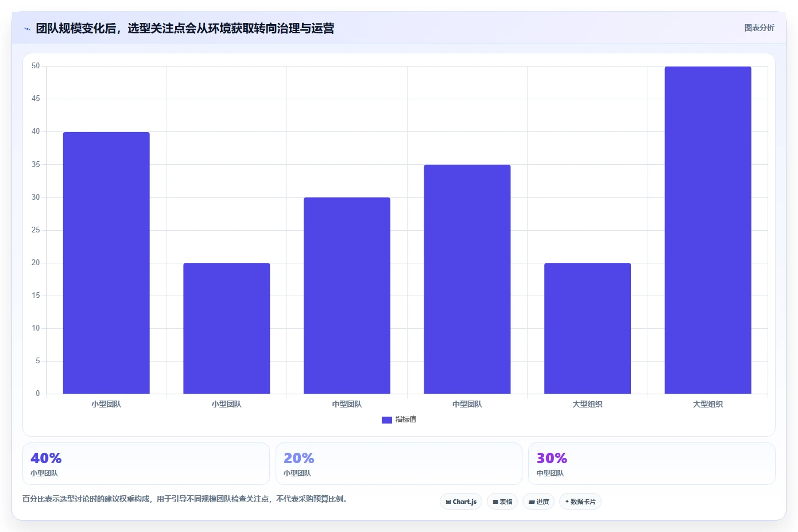Click the y-axis label 0
The width and height of the screenshot is (798, 532).
point(38,393)
